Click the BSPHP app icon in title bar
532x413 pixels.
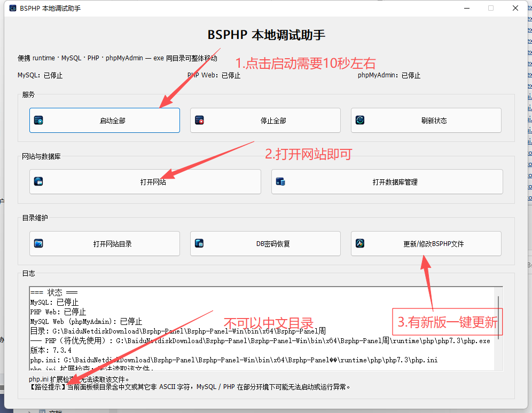[x=13, y=8]
